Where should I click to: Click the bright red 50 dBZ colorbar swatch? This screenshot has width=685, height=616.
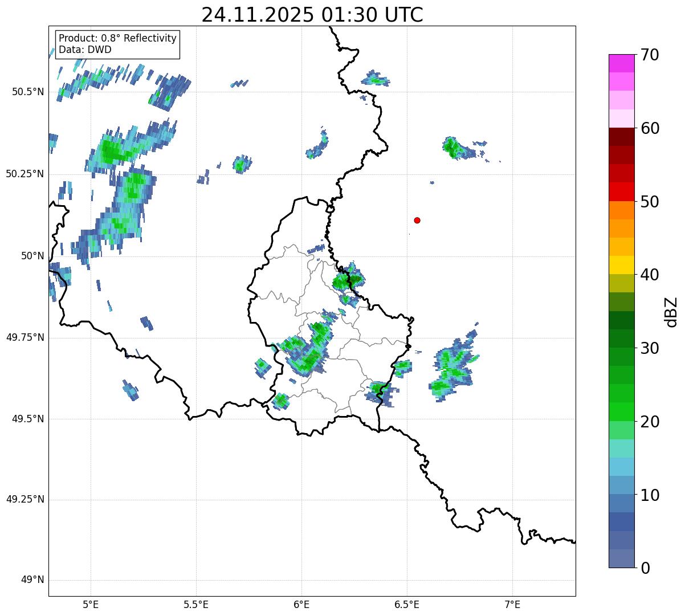coord(621,191)
